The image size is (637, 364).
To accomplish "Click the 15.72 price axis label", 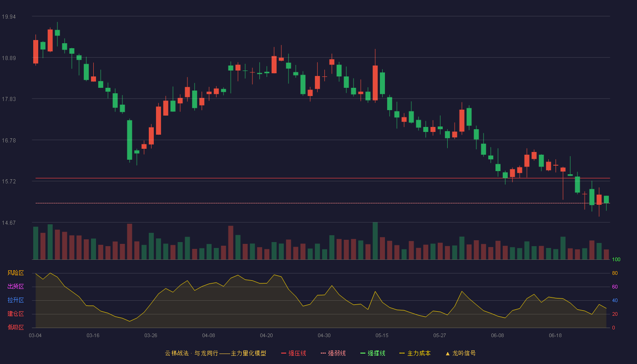I will [9, 182].
